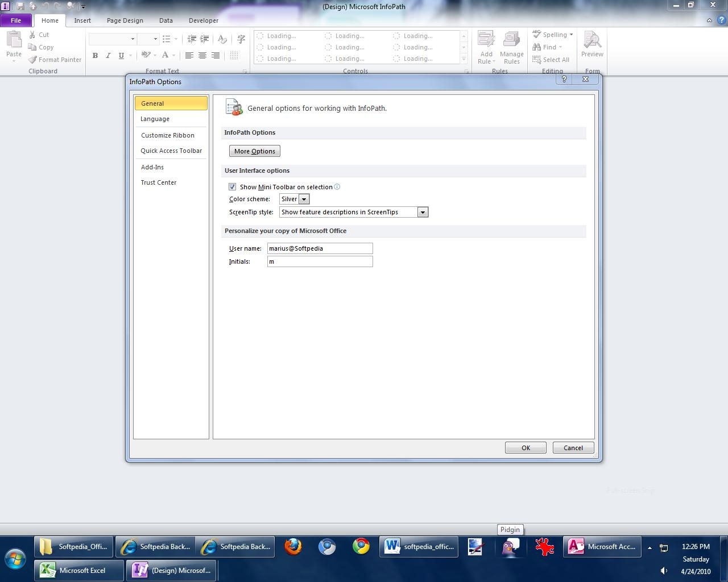Align text right in Format Text
Image resolution: width=728 pixels, height=582 pixels.
click(215, 55)
